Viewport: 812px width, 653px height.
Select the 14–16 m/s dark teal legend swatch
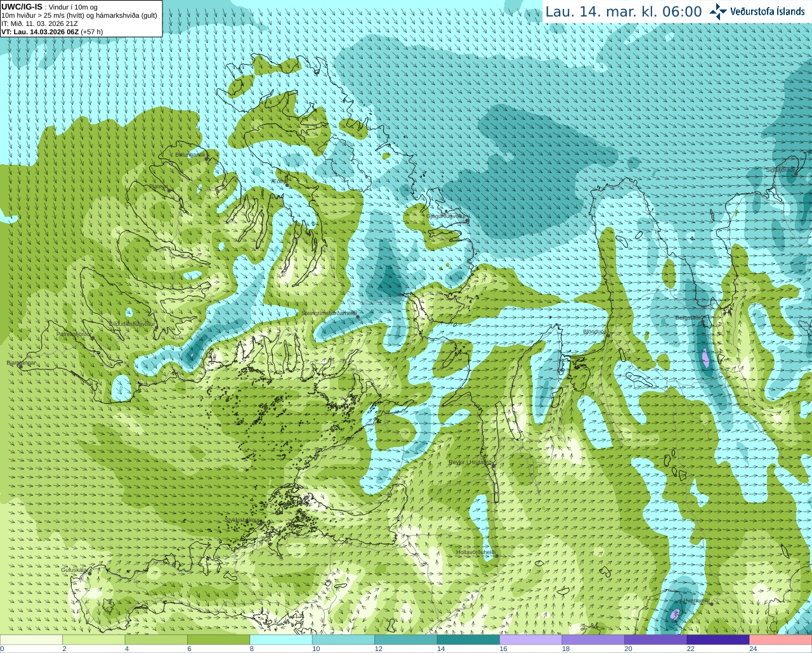pyautogui.click(x=468, y=640)
